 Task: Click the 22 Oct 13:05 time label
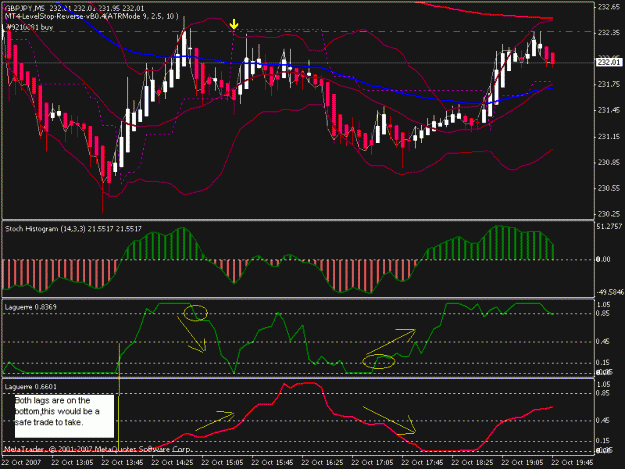(x=72, y=463)
